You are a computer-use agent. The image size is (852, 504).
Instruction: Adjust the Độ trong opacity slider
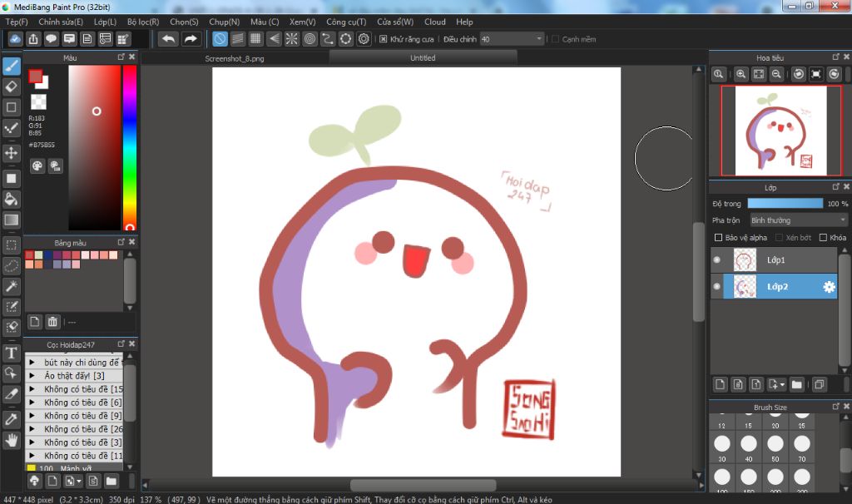click(785, 203)
